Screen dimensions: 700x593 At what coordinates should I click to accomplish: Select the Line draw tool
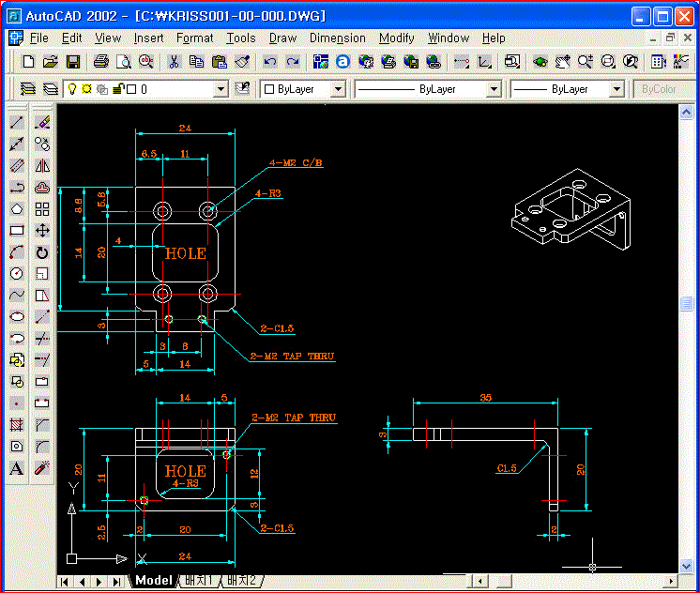(x=17, y=123)
